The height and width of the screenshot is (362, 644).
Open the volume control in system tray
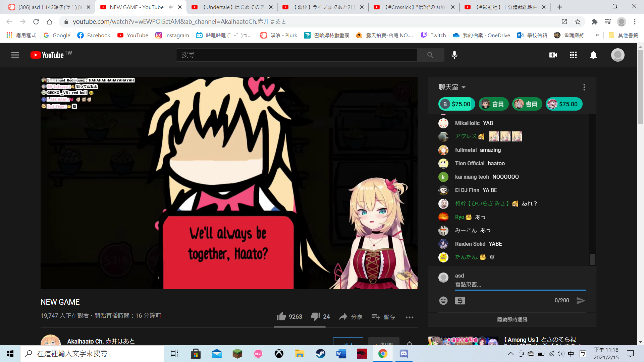pyautogui.click(x=560, y=354)
